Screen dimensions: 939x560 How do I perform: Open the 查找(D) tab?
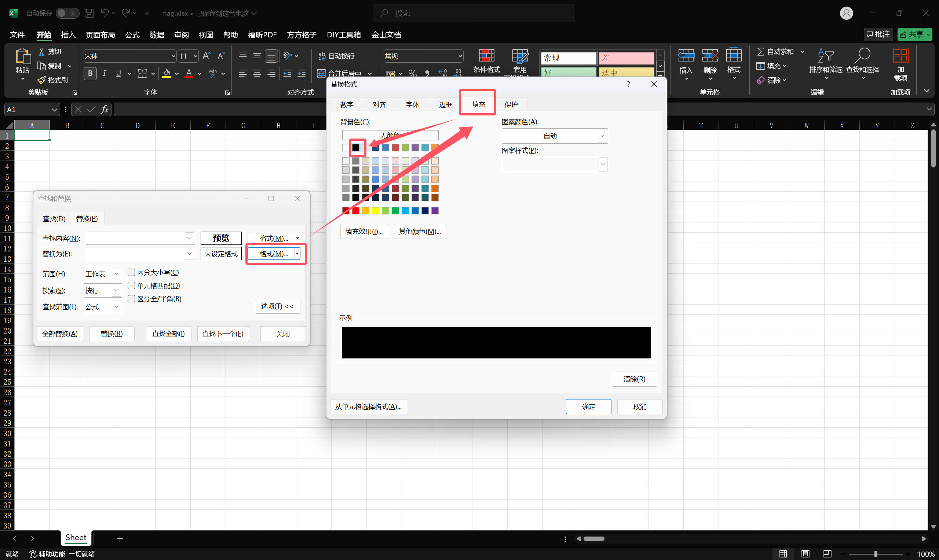pyautogui.click(x=54, y=218)
